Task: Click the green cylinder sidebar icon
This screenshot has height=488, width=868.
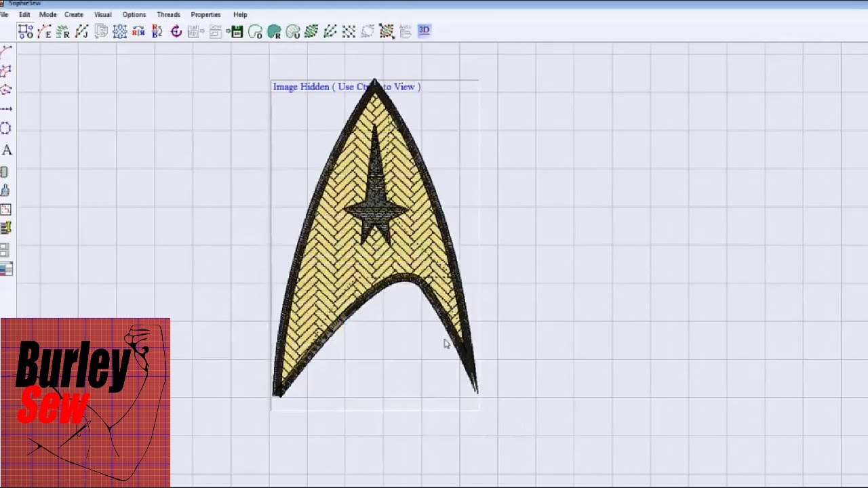Action: [5, 172]
